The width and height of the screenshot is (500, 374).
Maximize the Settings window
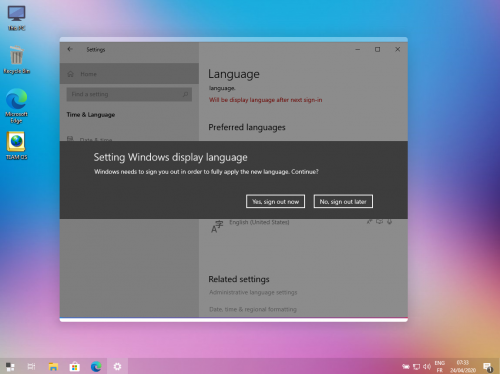(x=377, y=49)
